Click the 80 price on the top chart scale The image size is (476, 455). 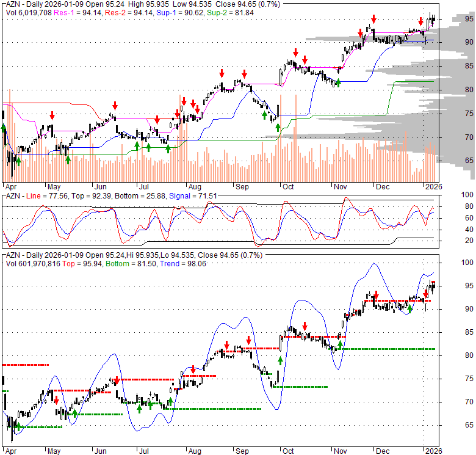pyautogui.click(x=469, y=90)
